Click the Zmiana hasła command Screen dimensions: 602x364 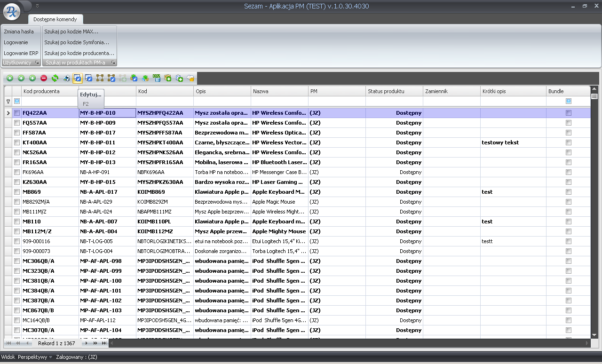(x=19, y=32)
